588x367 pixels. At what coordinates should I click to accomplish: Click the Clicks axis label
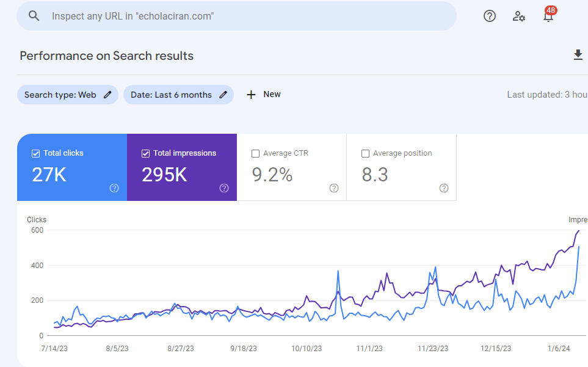click(37, 220)
